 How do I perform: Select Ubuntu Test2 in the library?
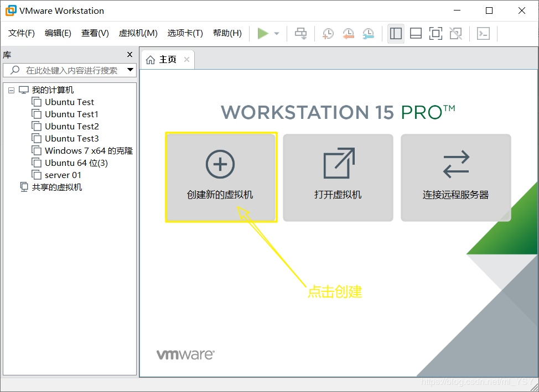pos(71,126)
